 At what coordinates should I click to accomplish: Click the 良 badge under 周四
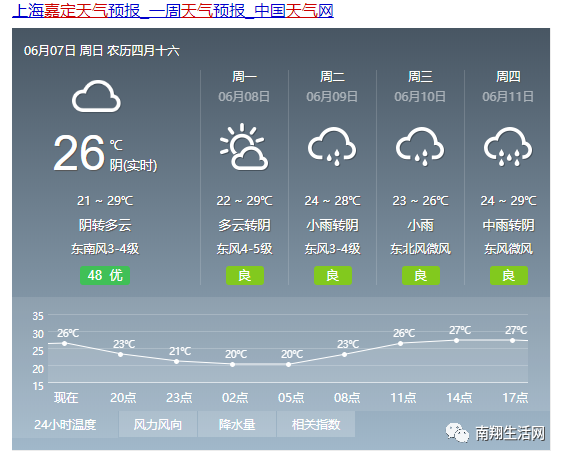click(509, 275)
